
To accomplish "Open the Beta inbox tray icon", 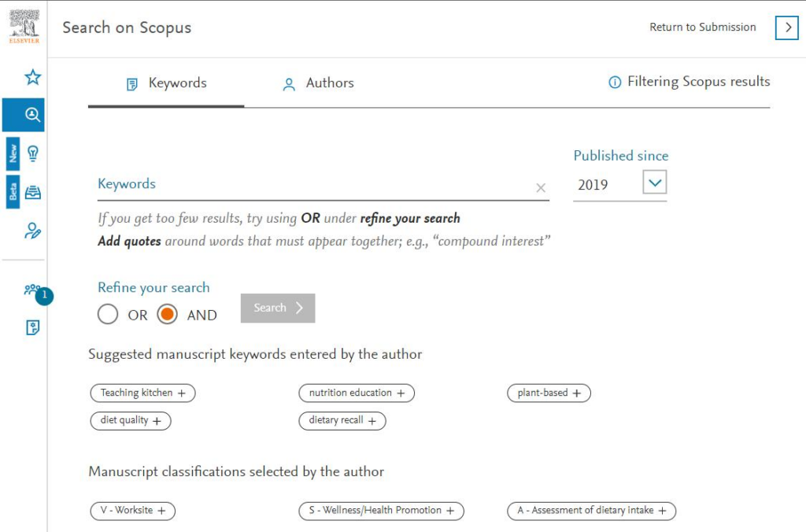I will 33,192.
